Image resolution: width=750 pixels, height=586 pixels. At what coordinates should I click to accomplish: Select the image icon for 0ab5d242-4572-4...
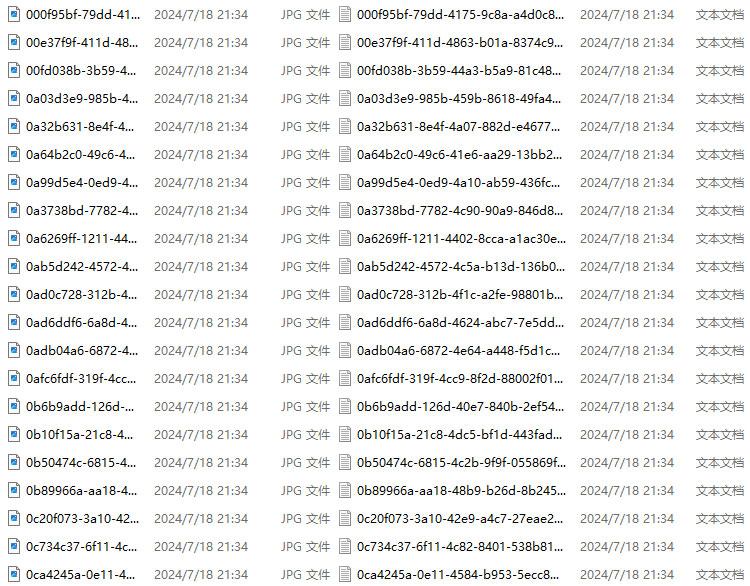(x=14, y=266)
